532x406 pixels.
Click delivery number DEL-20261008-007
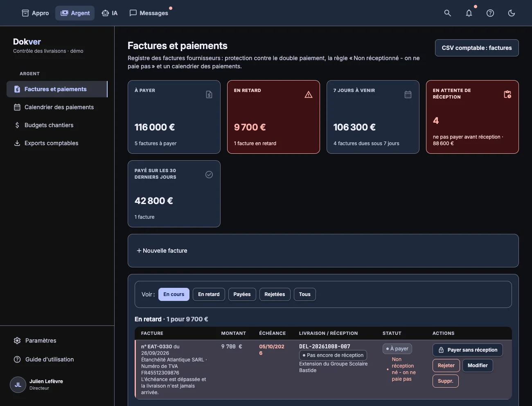pyautogui.click(x=325, y=346)
